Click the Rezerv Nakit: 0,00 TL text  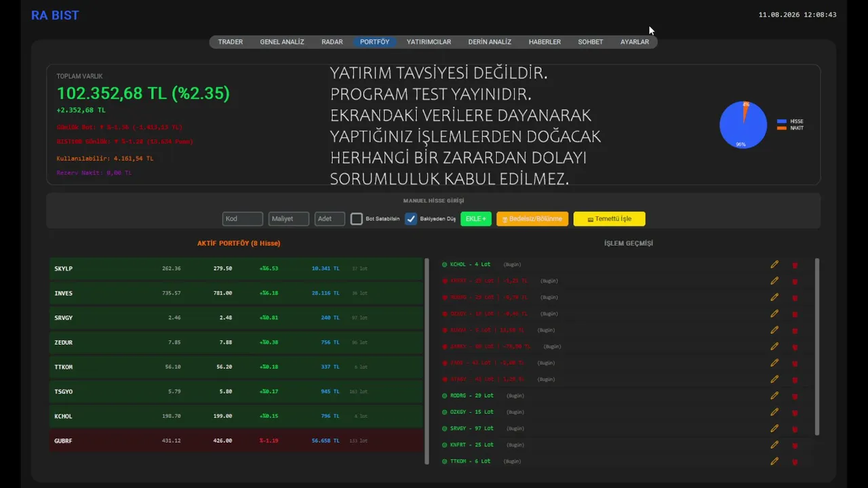pyautogui.click(x=94, y=173)
